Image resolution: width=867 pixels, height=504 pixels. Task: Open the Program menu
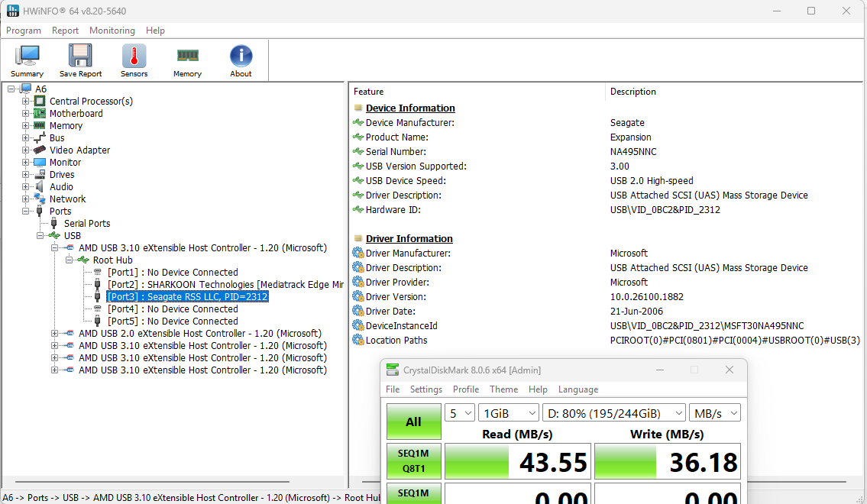(23, 31)
